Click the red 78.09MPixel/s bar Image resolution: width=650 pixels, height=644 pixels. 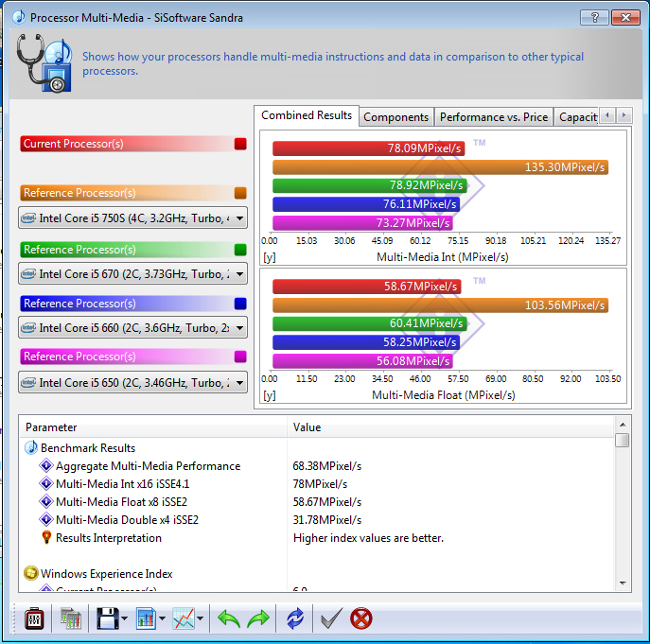click(x=369, y=148)
